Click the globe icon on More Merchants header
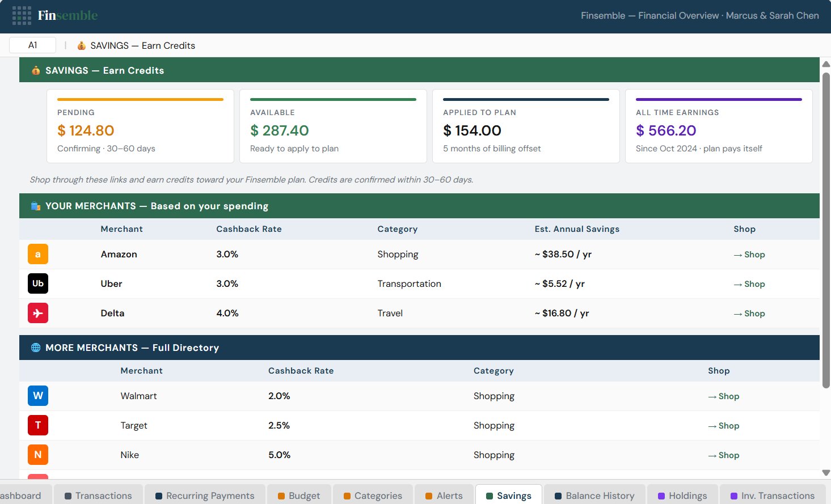This screenshot has width=831, height=504. coord(36,348)
